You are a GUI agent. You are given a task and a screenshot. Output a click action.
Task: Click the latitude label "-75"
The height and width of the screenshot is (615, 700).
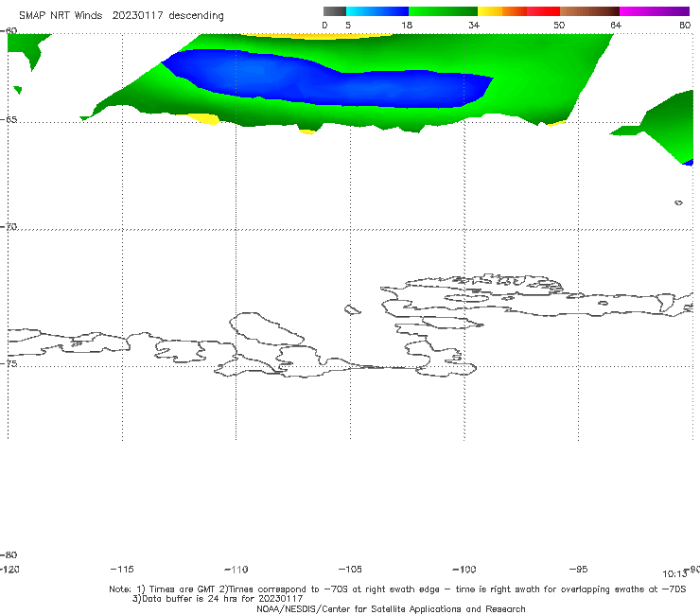point(9,363)
